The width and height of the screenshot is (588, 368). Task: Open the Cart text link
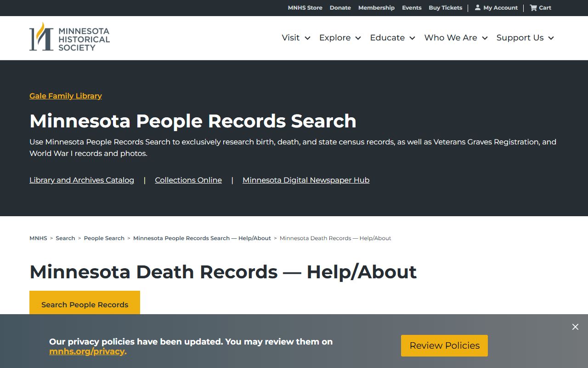coord(545,8)
